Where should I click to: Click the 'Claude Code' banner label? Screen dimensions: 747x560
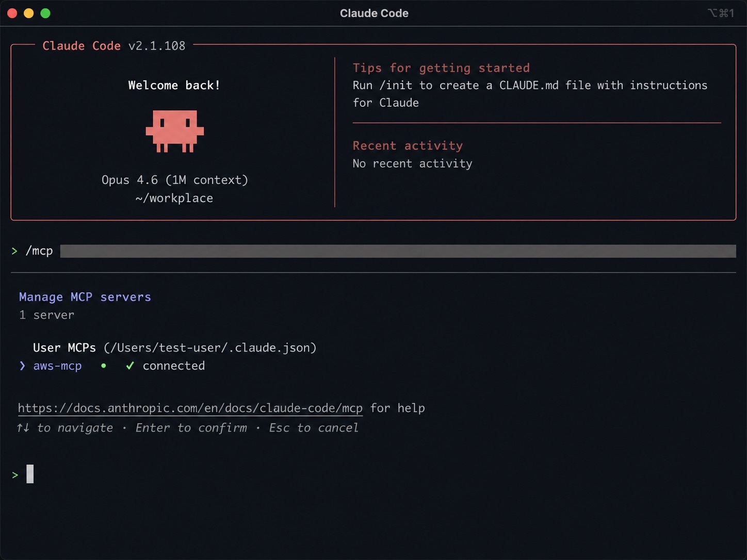[82, 46]
